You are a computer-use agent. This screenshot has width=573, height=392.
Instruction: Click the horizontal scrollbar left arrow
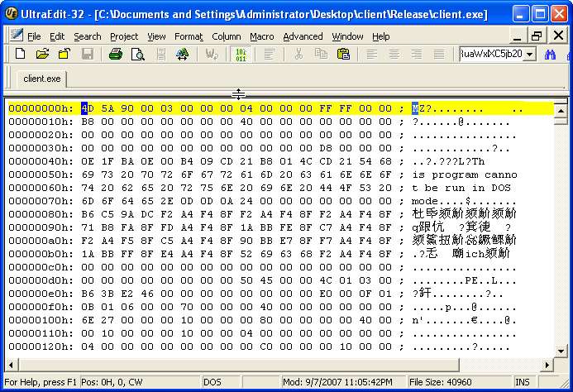[x=11, y=365]
